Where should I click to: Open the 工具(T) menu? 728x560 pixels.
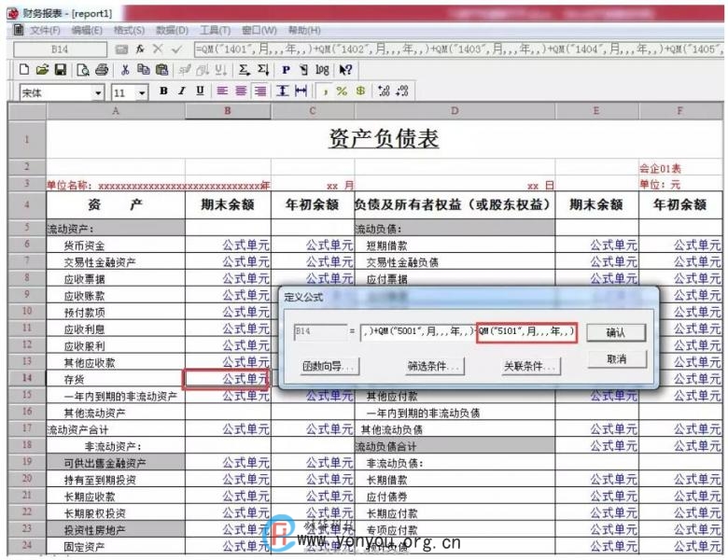215,31
